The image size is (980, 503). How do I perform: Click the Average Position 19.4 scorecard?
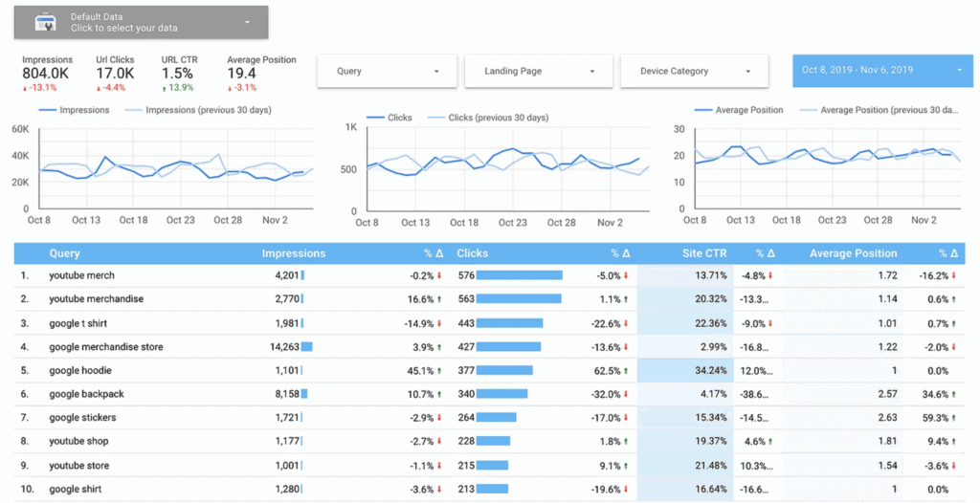point(261,74)
